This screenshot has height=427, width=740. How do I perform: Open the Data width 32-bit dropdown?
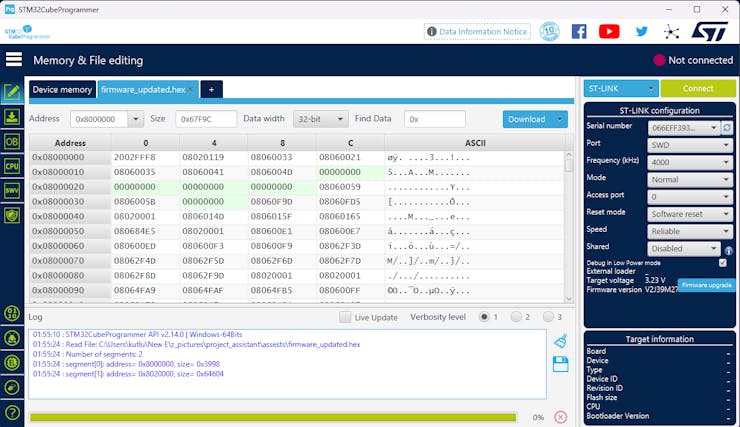[x=320, y=119]
